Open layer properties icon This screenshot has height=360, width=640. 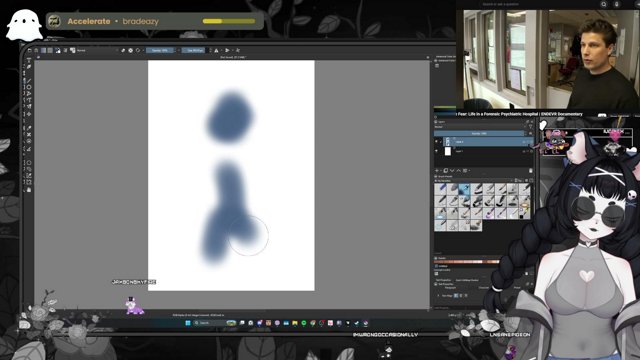465,171
